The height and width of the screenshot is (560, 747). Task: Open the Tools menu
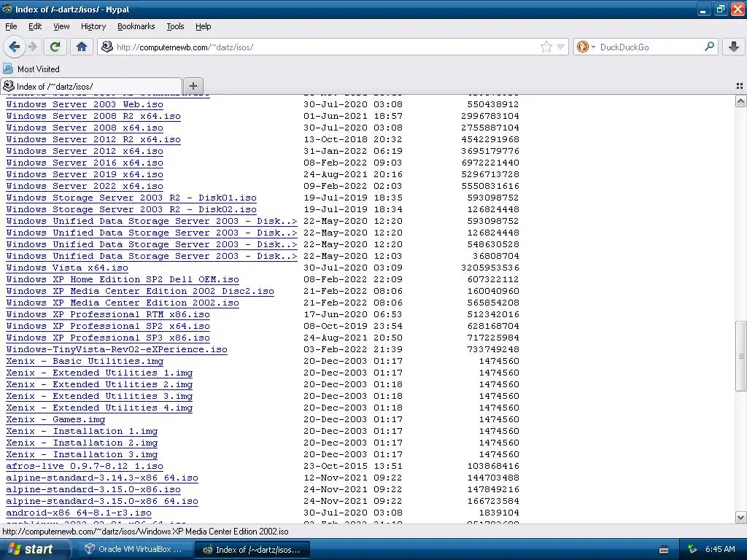pyautogui.click(x=175, y=27)
